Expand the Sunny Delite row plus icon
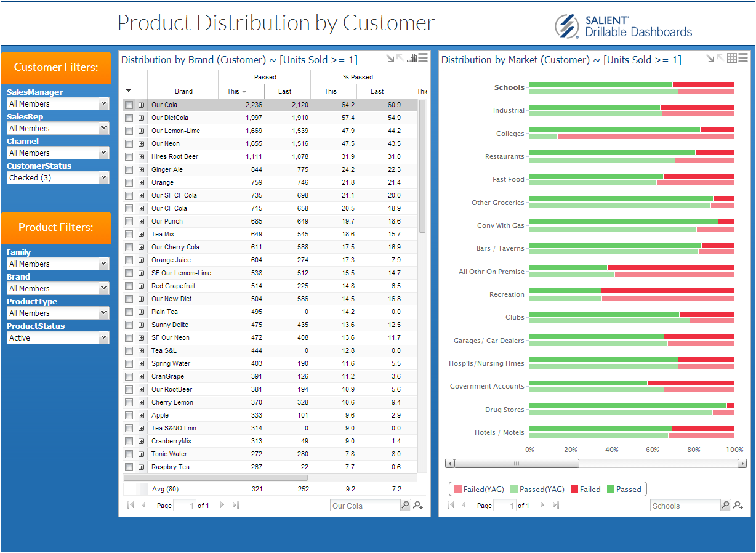This screenshot has height=553, width=756. click(141, 325)
